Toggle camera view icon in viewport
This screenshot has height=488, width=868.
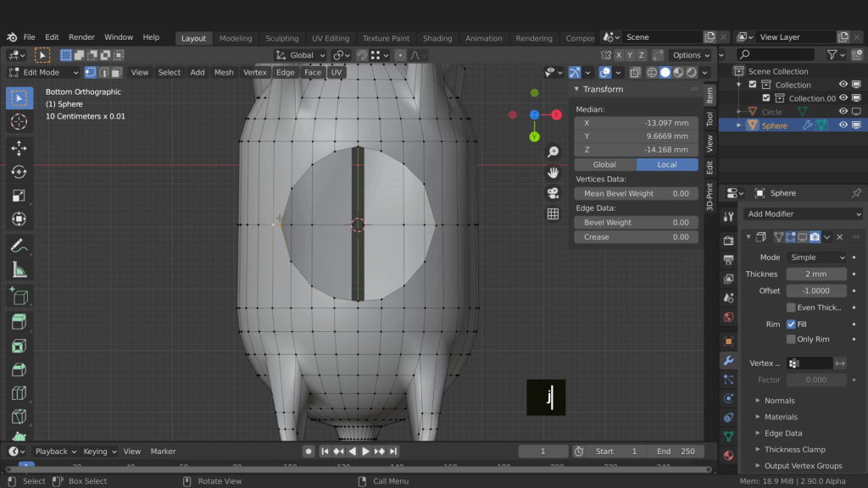pos(553,193)
